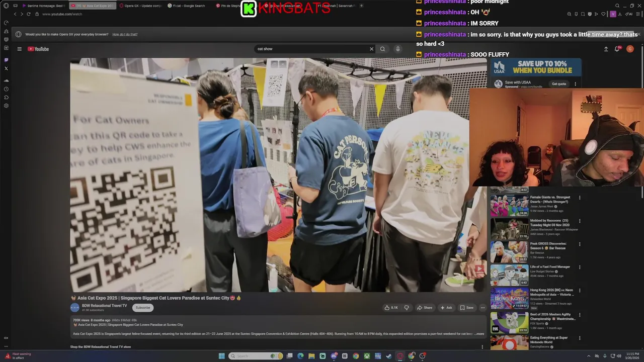
Task: Open YouTube notifications bell
Action: point(617,49)
